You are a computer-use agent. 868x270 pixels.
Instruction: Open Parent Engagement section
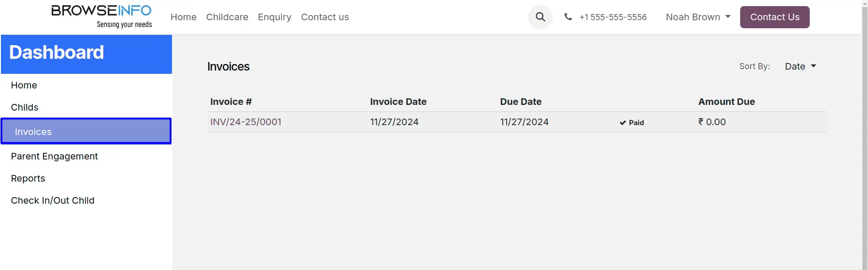tap(55, 156)
